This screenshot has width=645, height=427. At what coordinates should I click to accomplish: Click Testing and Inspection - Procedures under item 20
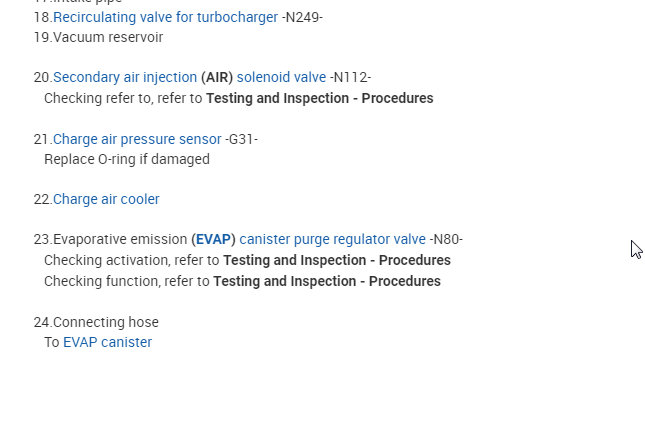319,98
